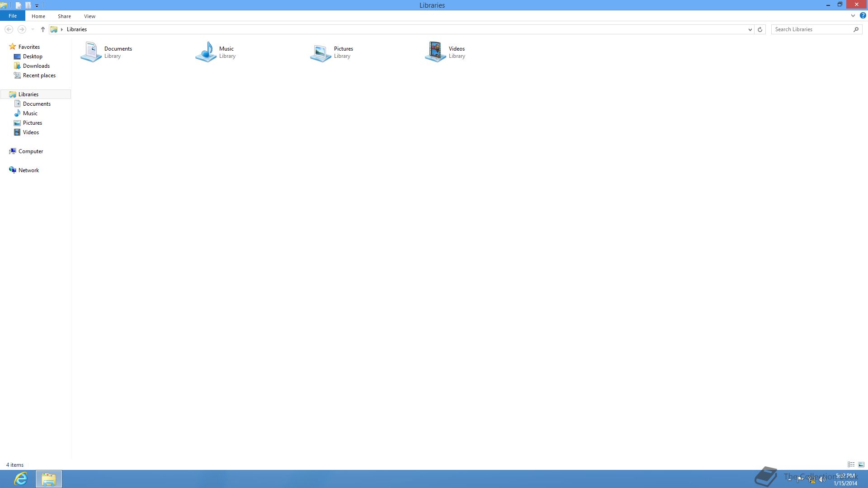The image size is (868, 488).
Task: Click the Properties quick access toolbar icon
Action: tap(19, 5)
